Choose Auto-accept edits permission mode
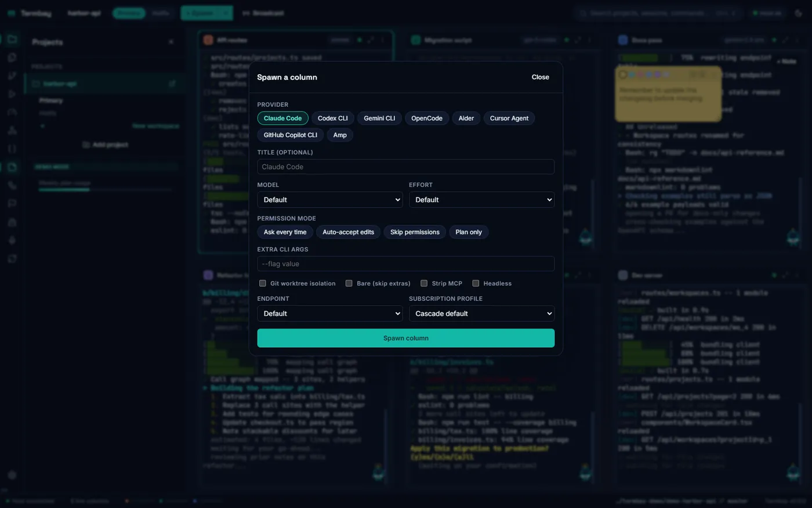Viewport: 812px width, 508px height. coord(348,232)
